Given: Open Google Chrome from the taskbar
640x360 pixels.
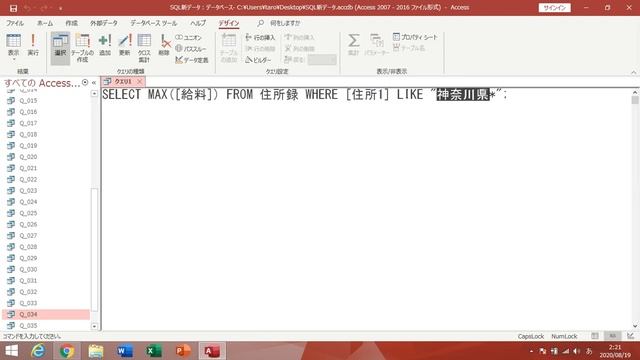Looking at the screenshot, I should (67, 351).
